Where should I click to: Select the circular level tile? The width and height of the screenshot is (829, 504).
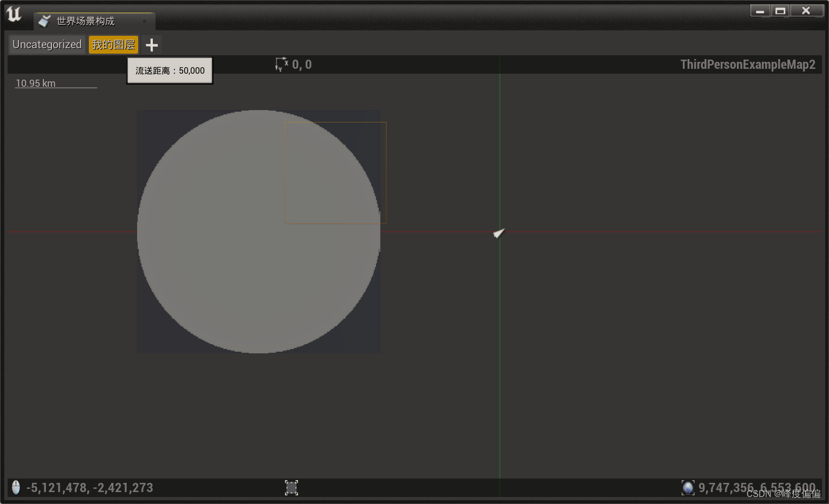(258, 231)
